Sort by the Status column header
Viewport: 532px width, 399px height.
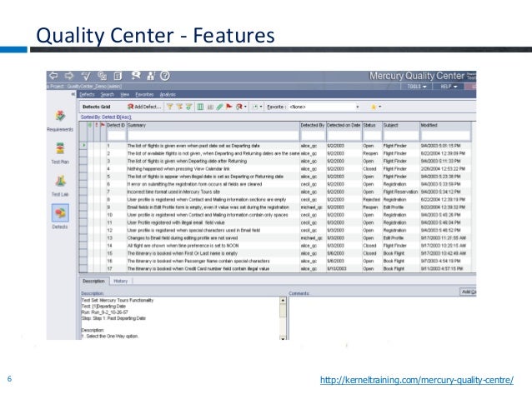(x=372, y=125)
